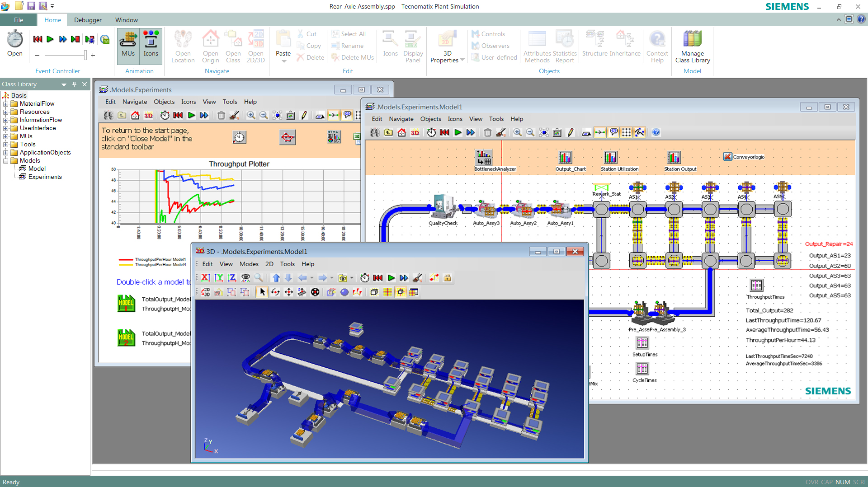The image size is (868, 487).
Task: Open the Station Utilization chart object
Action: coord(610,158)
